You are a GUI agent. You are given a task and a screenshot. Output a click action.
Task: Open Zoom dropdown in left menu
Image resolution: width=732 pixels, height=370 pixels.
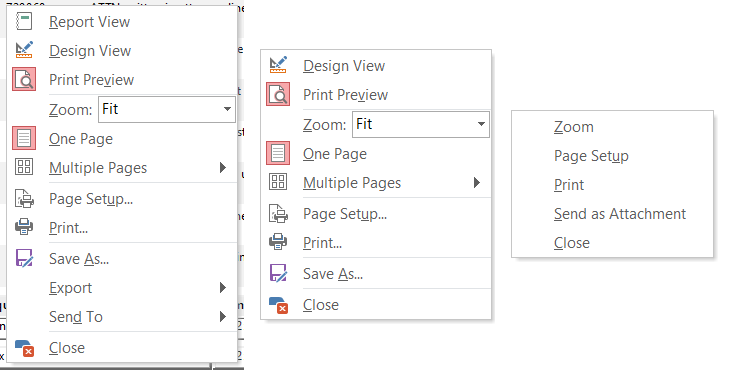click(167, 109)
